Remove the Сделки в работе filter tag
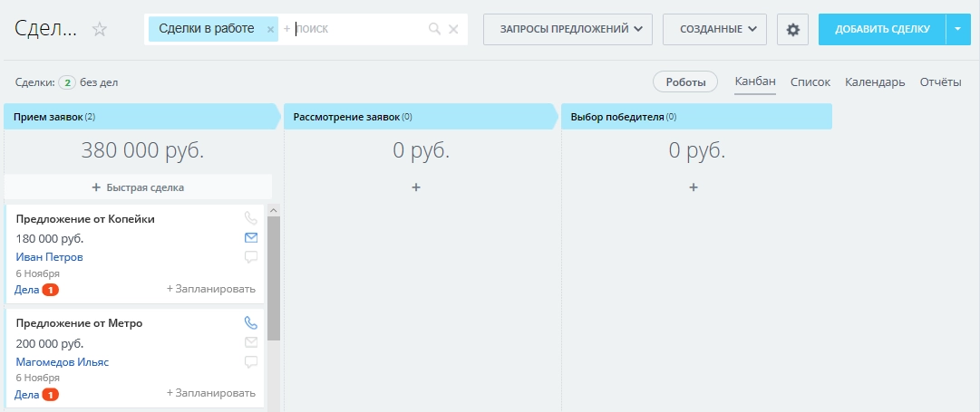 270,29
